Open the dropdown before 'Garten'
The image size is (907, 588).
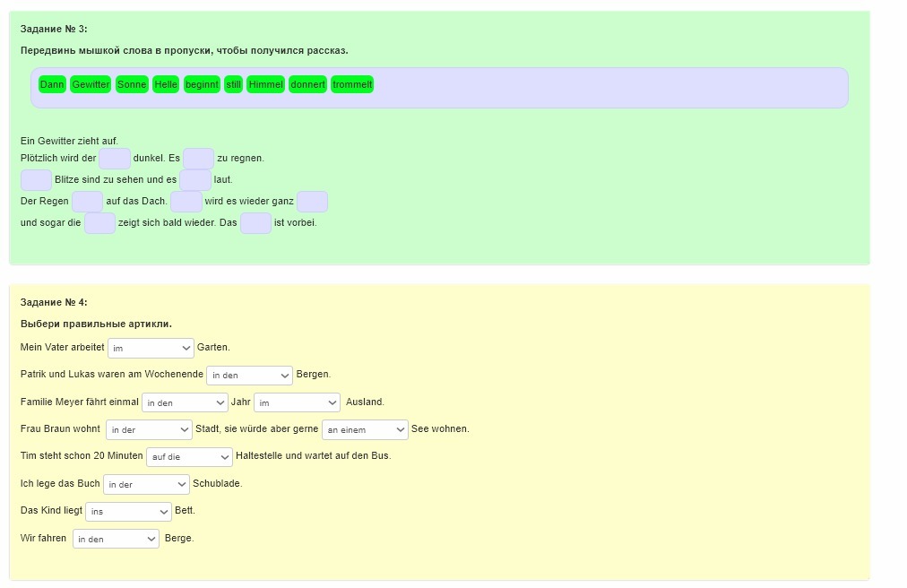(151, 348)
